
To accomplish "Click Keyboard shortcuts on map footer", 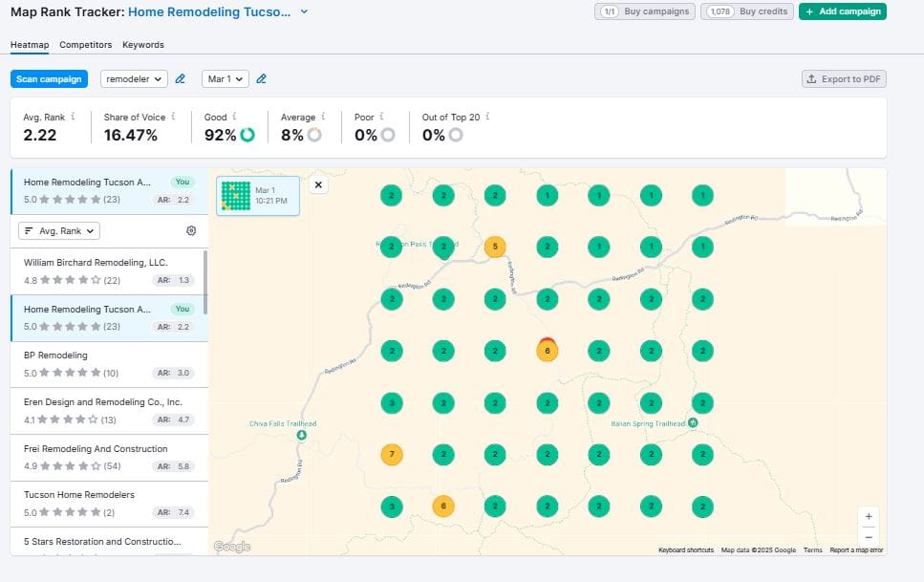I will pyautogui.click(x=686, y=550).
